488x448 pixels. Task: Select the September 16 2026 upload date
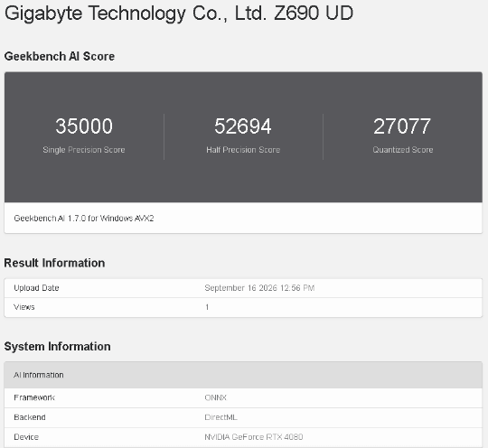259,288
